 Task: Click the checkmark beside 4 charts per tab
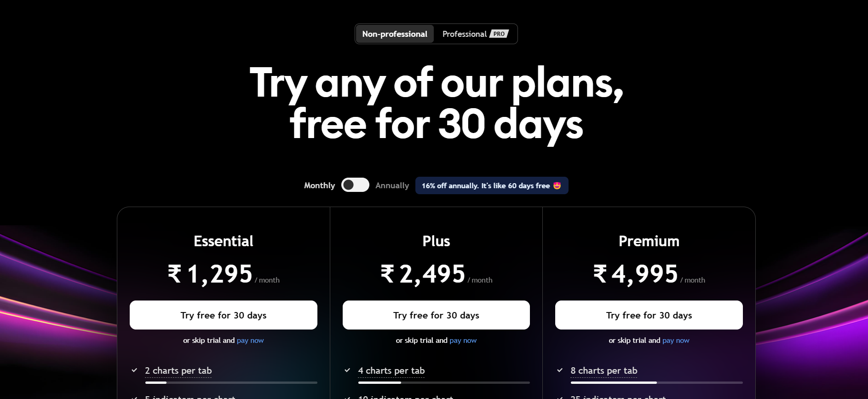347,370
